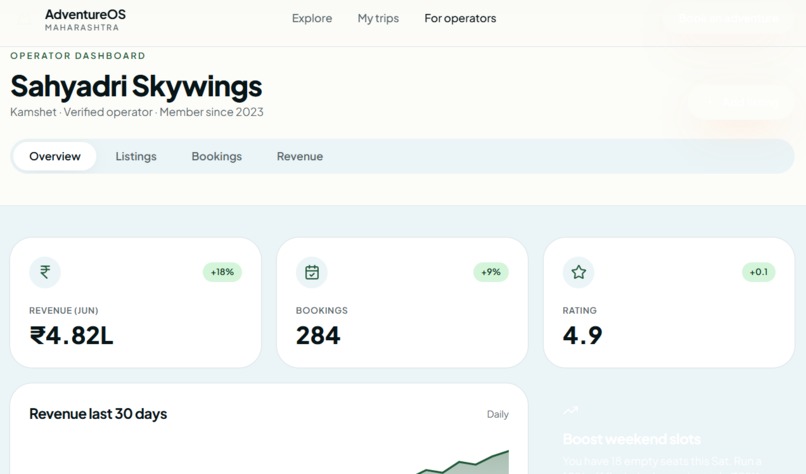Click the rupee icon on Revenue card

[x=45, y=272]
